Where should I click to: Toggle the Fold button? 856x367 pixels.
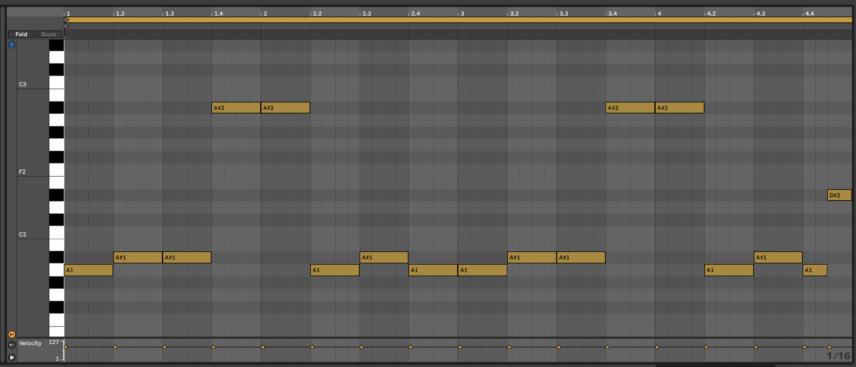(x=21, y=34)
